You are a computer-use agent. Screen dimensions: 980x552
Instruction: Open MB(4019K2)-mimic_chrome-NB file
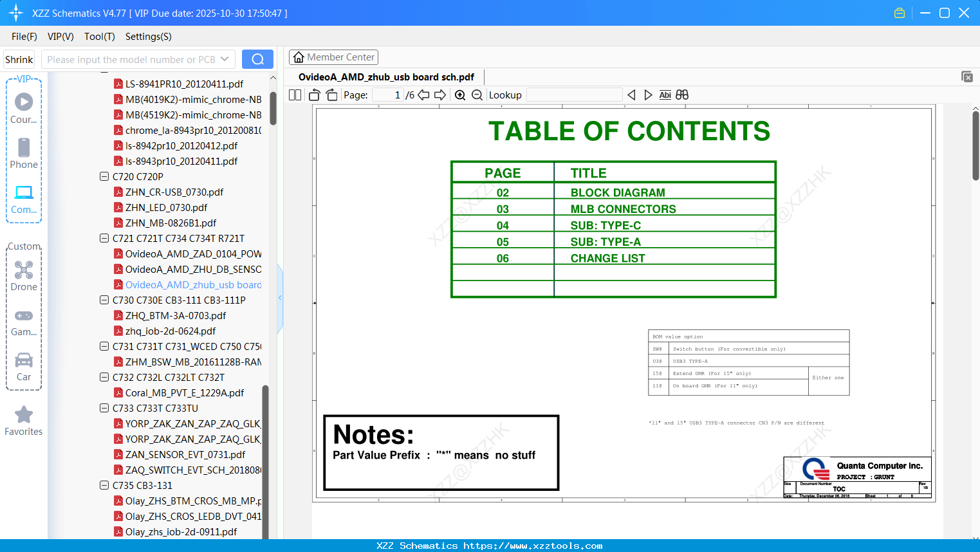(x=193, y=99)
